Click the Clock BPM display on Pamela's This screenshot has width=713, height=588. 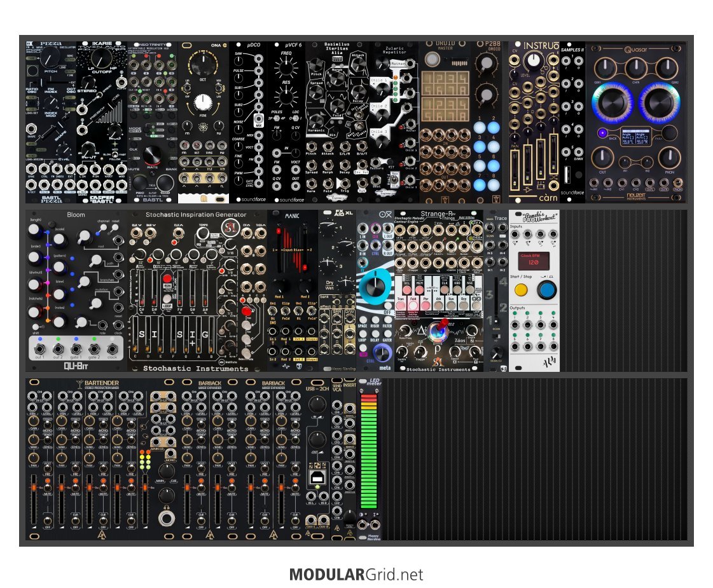click(x=534, y=261)
